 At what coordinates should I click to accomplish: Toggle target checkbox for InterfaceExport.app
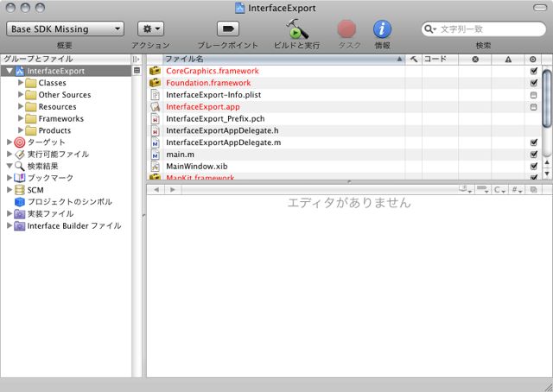click(x=534, y=107)
